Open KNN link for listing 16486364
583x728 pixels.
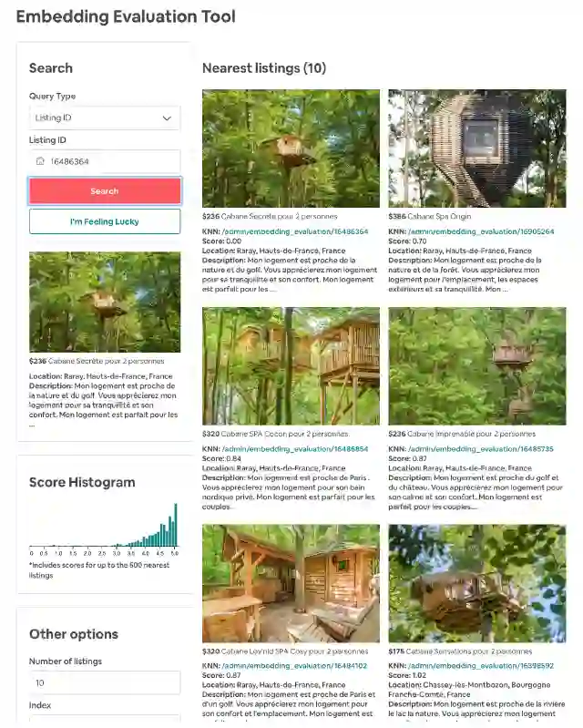295,231
